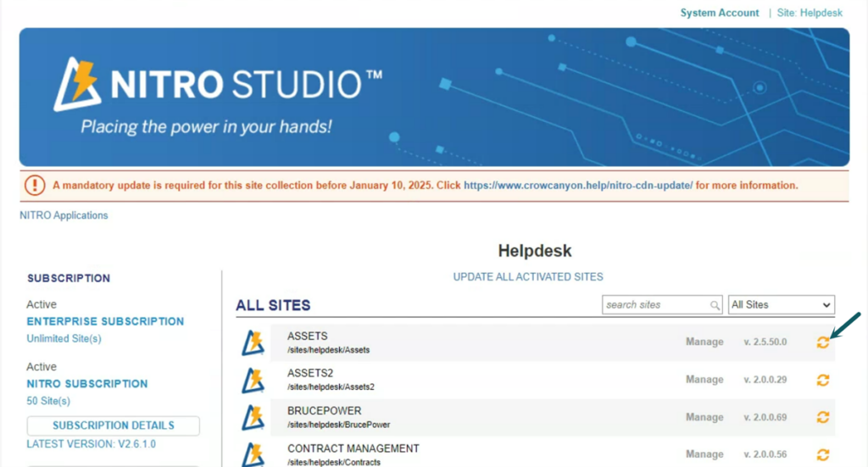Click the /sites/helpdesk/Assets path
Screen dimensions: 868x467
point(328,350)
